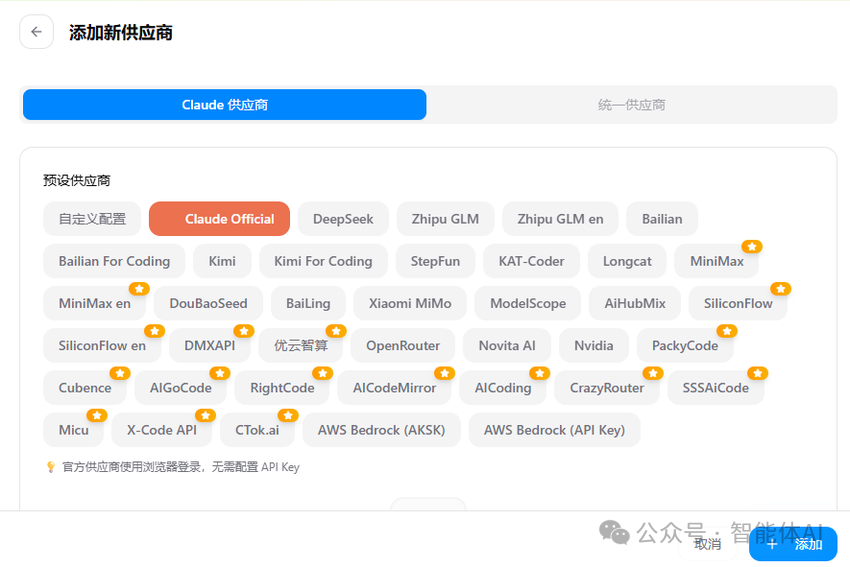The width and height of the screenshot is (850, 567).
Task: Pick the RightCode preset
Action: 282,388
